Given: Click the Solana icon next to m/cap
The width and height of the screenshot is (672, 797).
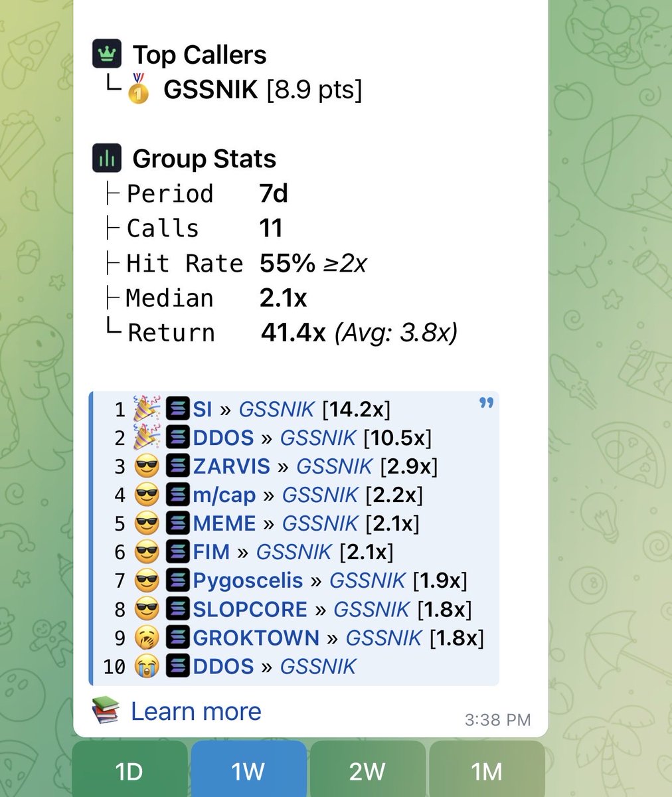Looking at the screenshot, I should (178, 495).
